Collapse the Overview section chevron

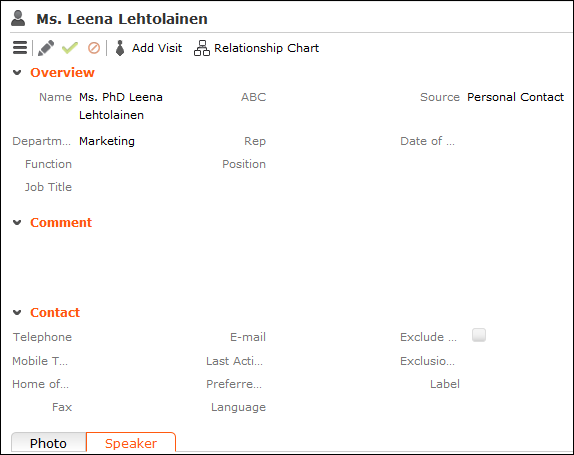tap(17, 72)
